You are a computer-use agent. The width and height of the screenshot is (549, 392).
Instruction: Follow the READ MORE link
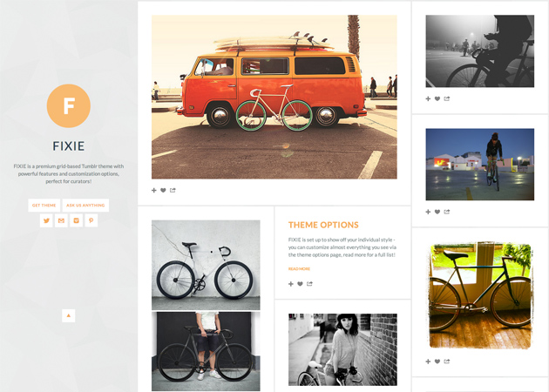pos(299,269)
